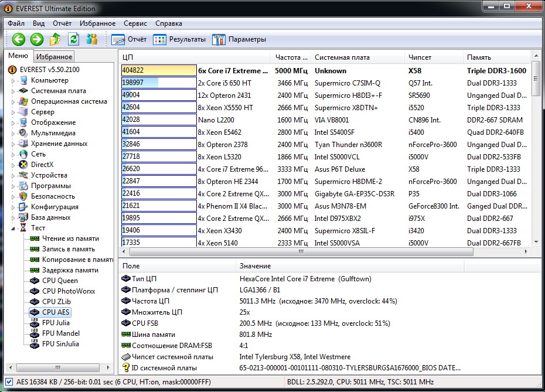Expand the Мультимедиа tree node
Screen dimensions: 545x392
pos(13,134)
